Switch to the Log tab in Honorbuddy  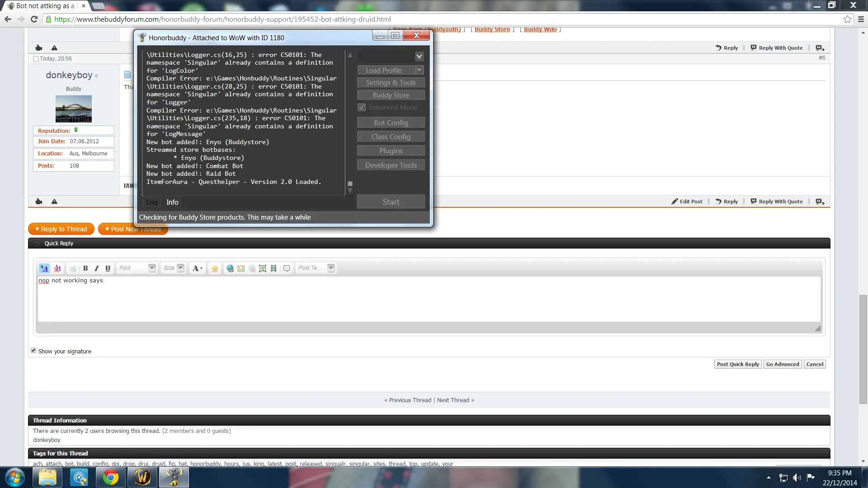[152, 202]
